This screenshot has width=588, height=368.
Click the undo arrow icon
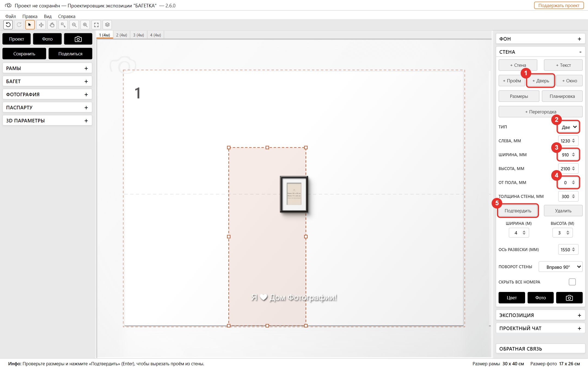point(8,25)
